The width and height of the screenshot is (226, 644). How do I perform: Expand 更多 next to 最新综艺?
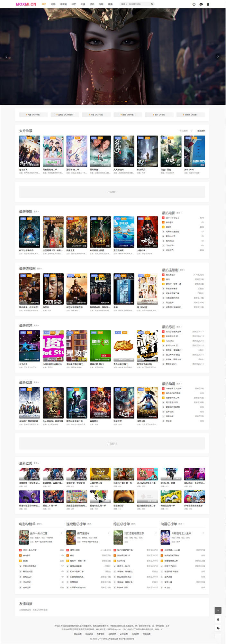(x=36, y=326)
